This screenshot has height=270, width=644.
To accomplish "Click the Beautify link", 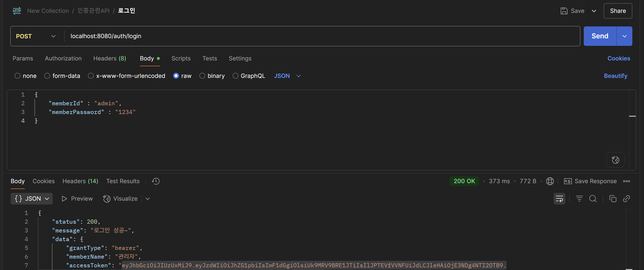I will pyautogui.click(x=615, y=76).
